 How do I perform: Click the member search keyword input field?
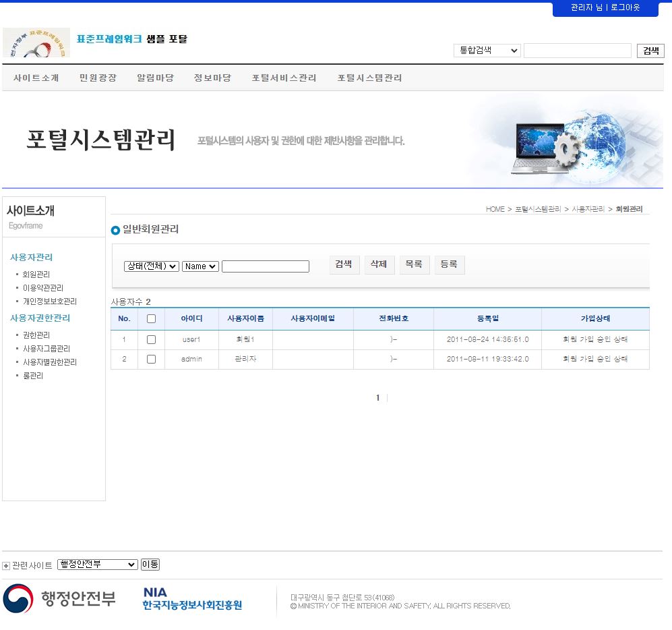pyautogui.click(x=265, y=266)
